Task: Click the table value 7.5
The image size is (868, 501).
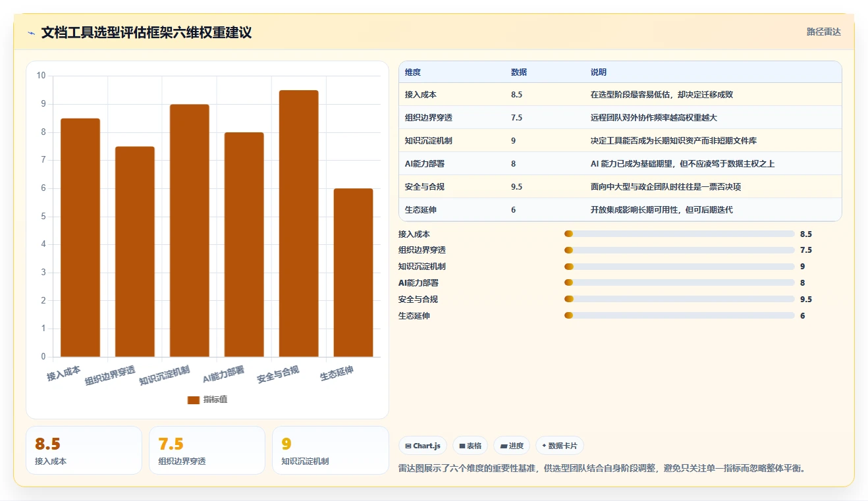Action: tap(517, 118)
